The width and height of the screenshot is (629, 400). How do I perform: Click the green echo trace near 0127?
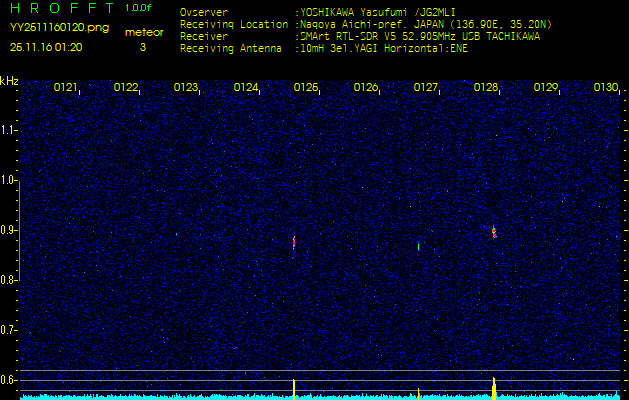418,245
